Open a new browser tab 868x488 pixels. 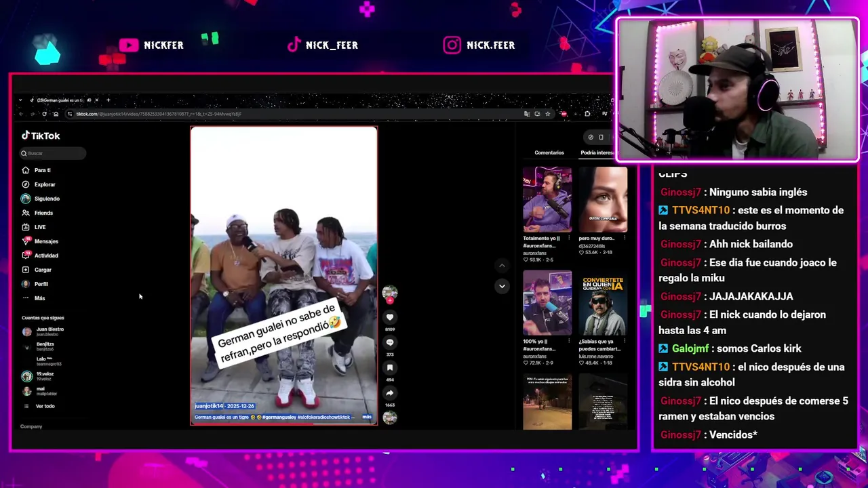[108, 100]
